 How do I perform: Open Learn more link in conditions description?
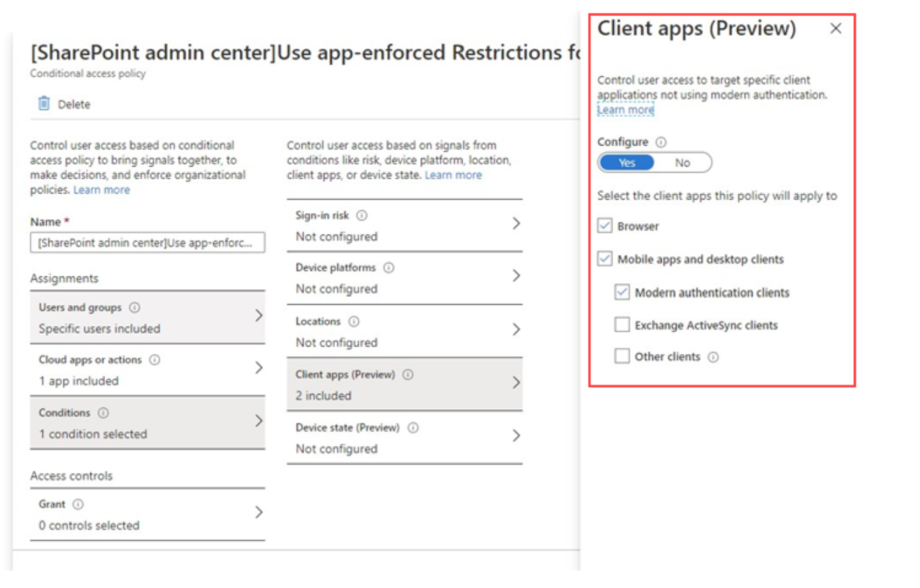click(x=453, y=175)
